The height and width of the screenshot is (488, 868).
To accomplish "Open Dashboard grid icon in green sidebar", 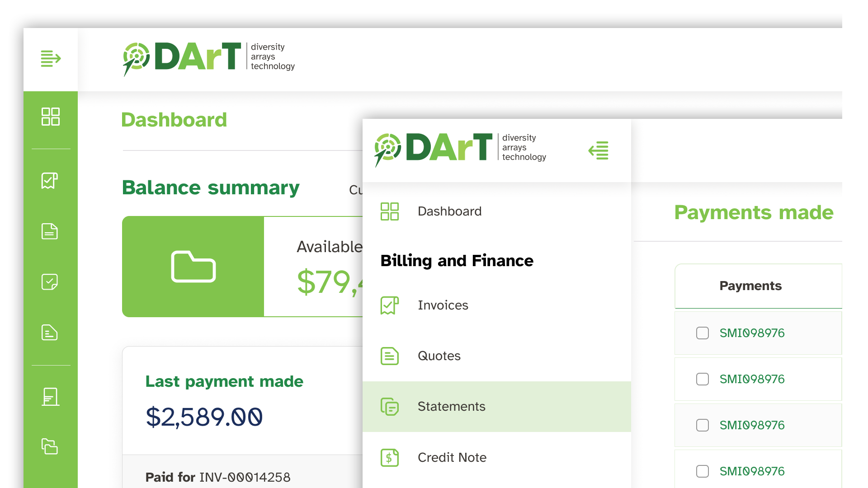I will [x=50, y=117].
